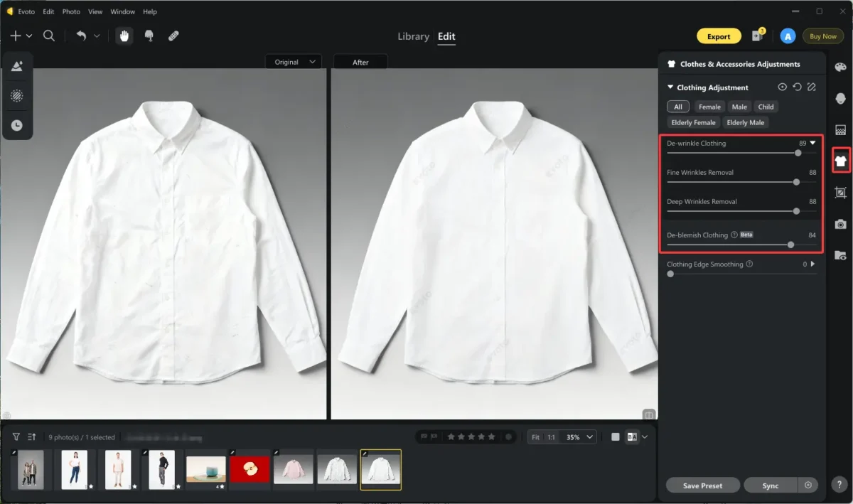
Task: Select the red apple thumbnail
Action: pyautogui.click(x=250, y=469)
